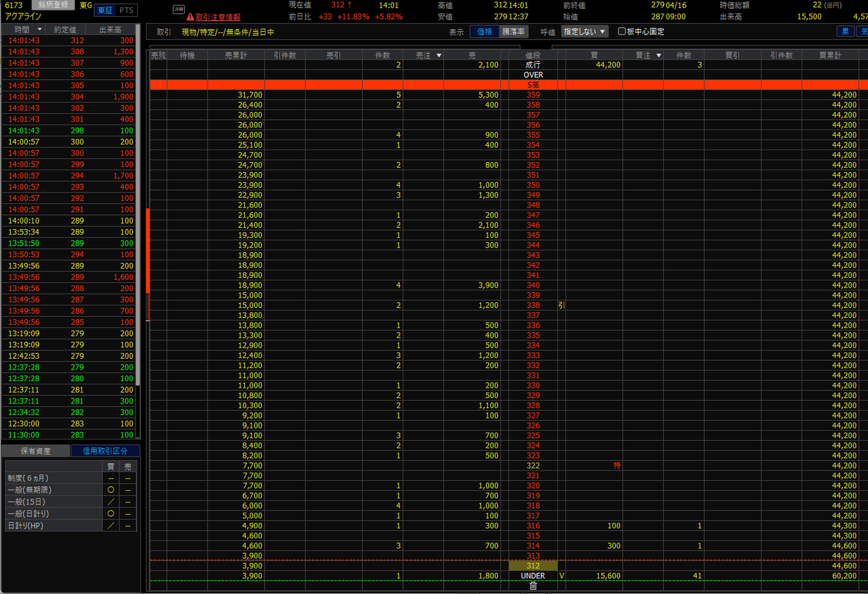
Task: Click the 決算 earnings badge icon
Action: click(x=178, y=9)
